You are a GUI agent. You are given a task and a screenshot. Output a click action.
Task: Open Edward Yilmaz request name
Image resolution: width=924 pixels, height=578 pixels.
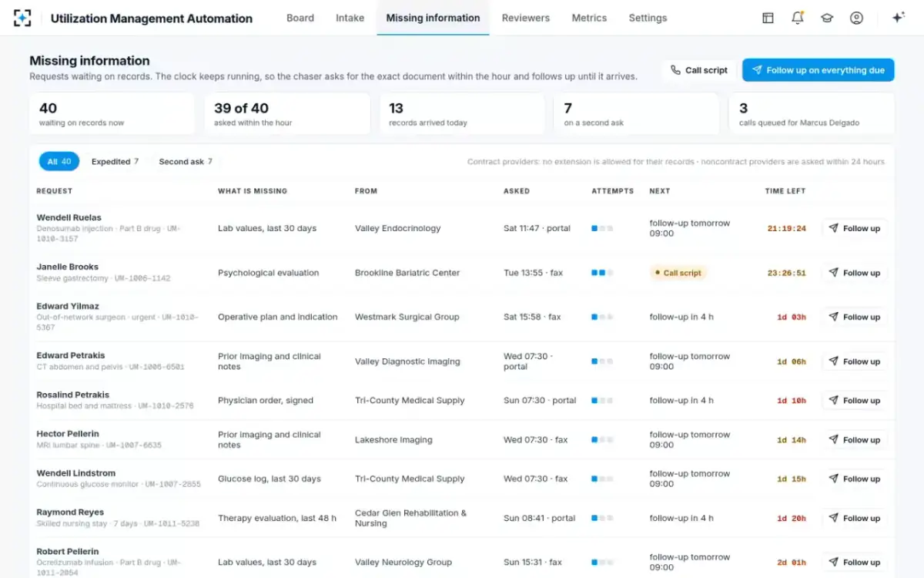point(68,306)
